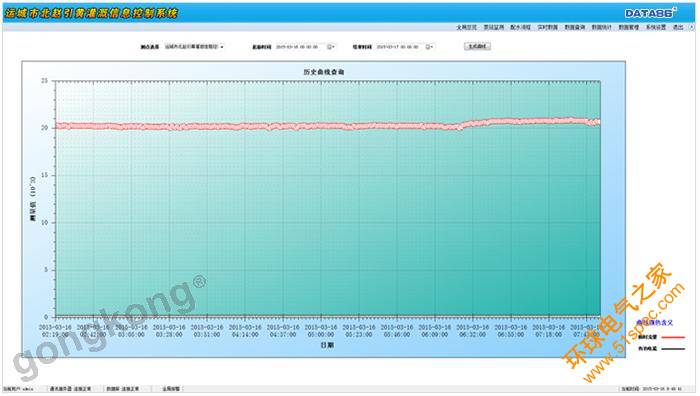Open the 系统设置 menu item

pyautogui.click(x=656, y=27)
